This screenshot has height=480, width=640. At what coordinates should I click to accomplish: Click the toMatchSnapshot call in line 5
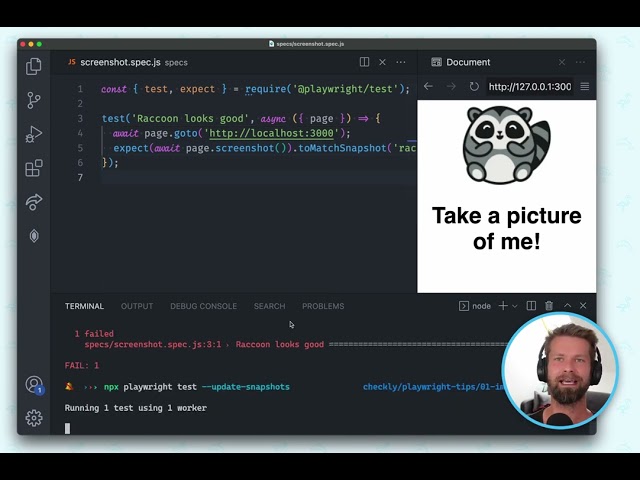342,148
